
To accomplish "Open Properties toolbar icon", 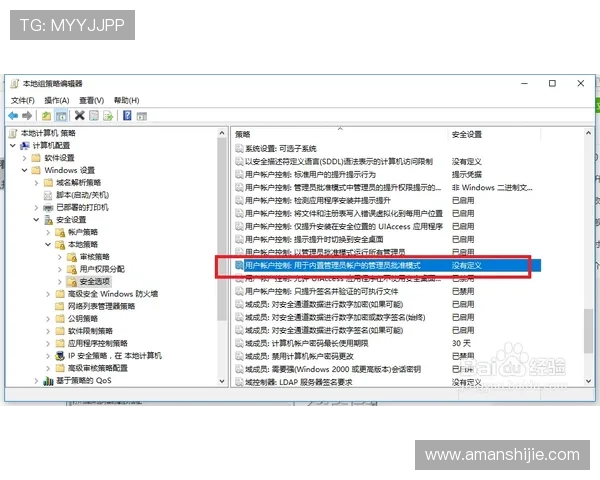I will click(x=94, y=116).
